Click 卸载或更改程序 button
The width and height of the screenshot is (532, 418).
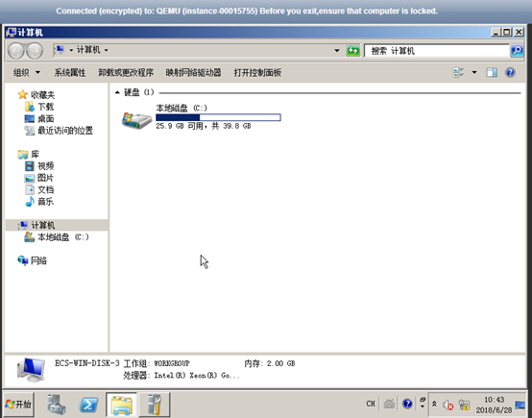126,72
